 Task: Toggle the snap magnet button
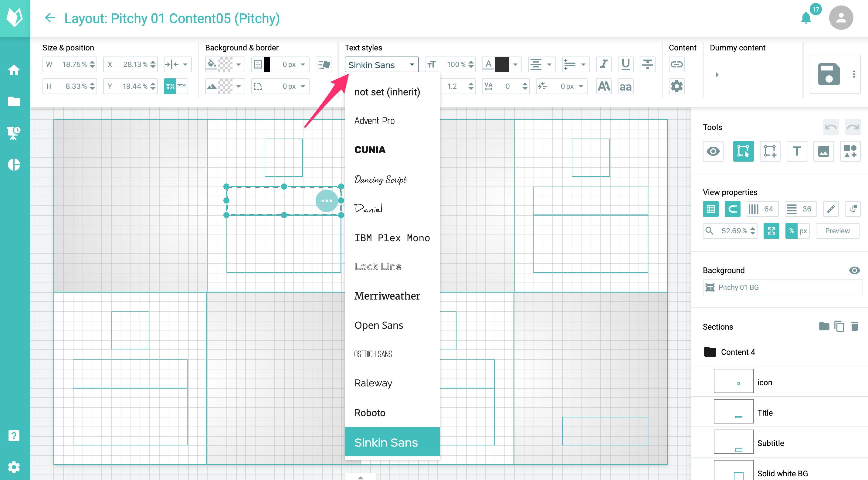coord(733,209)
